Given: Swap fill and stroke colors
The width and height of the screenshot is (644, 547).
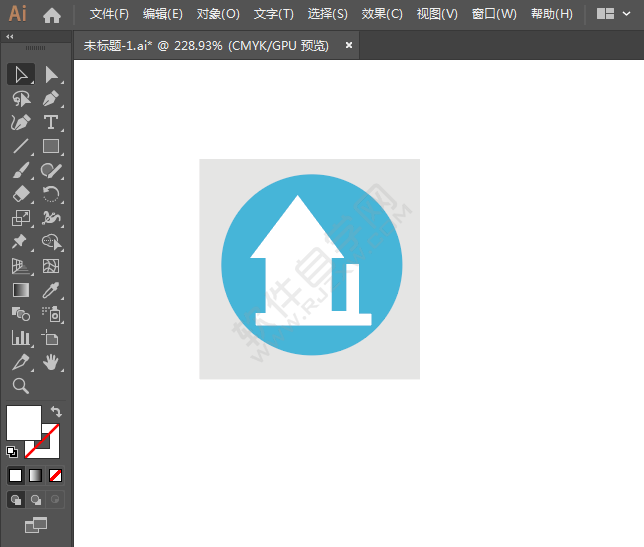Looking at the screenshot, I should click(x=56, y=411).
